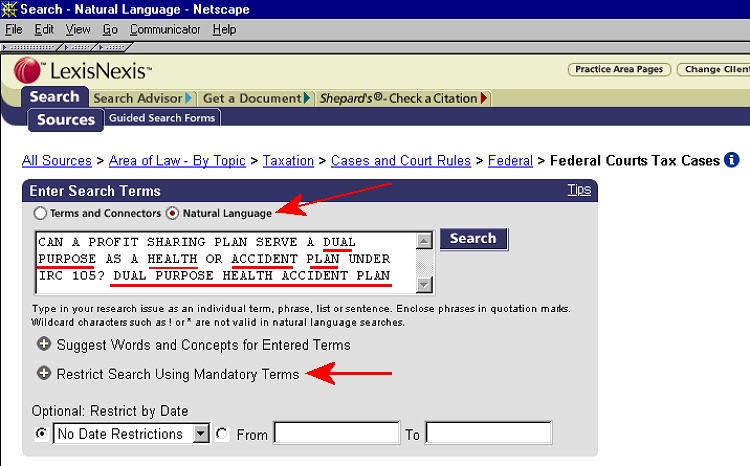The image size is (750, 466).
Task: Select the From date range radio button
Action: pyautogui.click(x=221, y=433)
